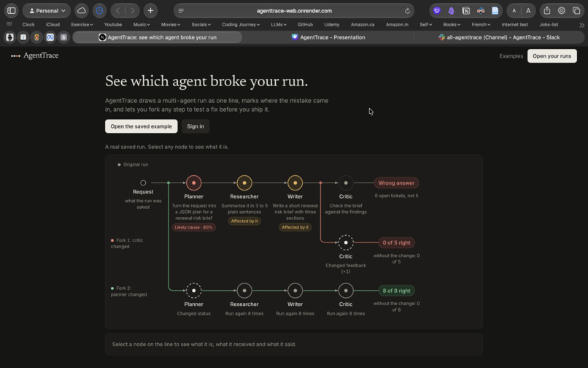Open the Amazon.ca bookmark

click(x=363, y=24)
